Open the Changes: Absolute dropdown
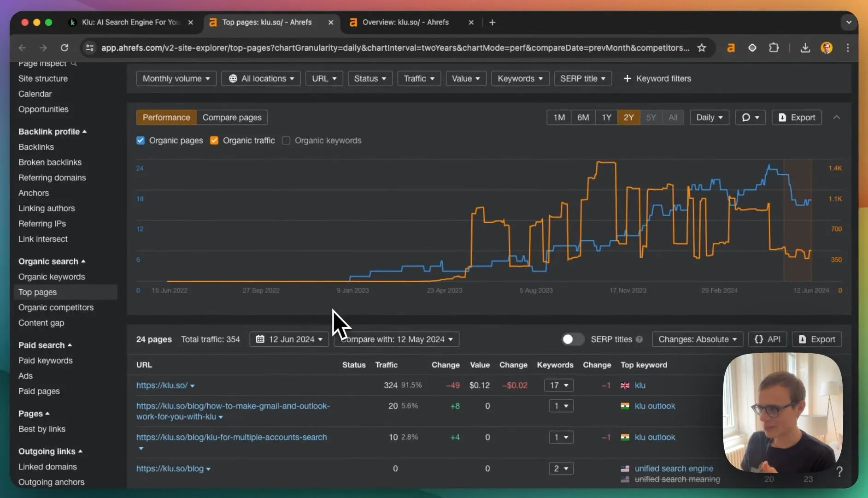Screen dimensions: 868x498 pos(697,339)
